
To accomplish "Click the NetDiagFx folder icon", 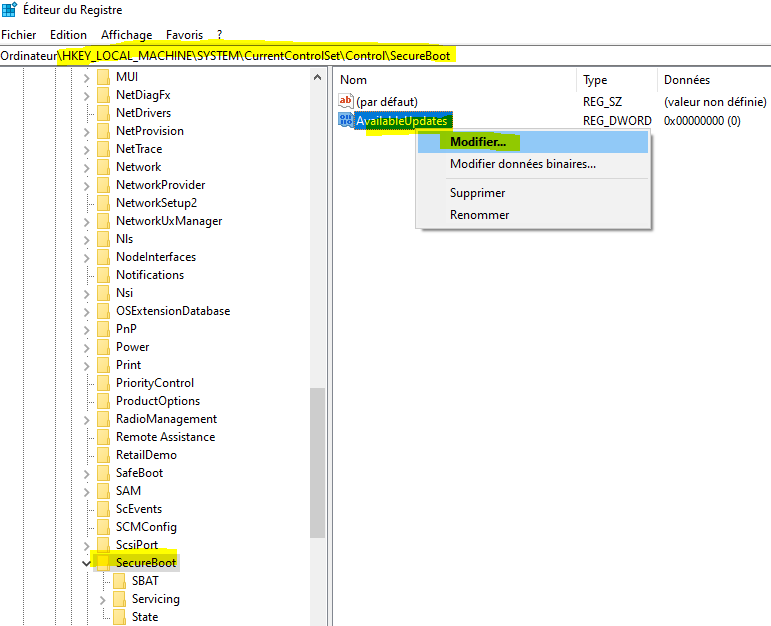I will point(103,95).
